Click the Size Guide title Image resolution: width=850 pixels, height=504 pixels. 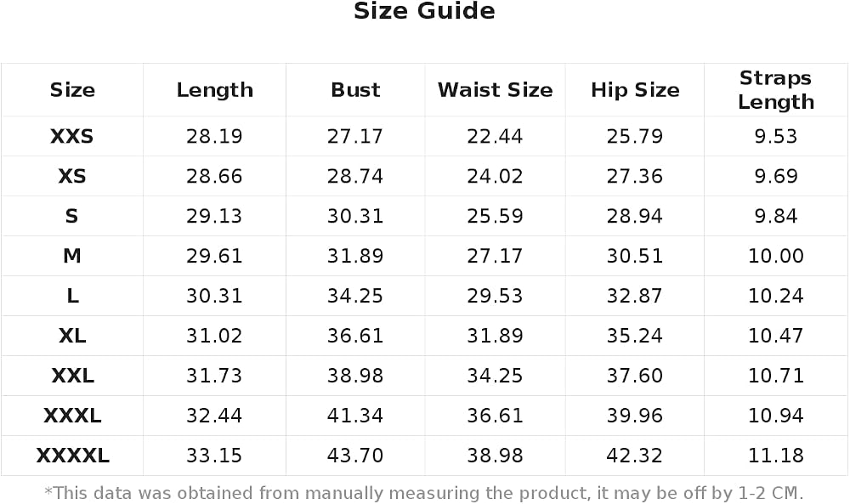tap(424, 11)
